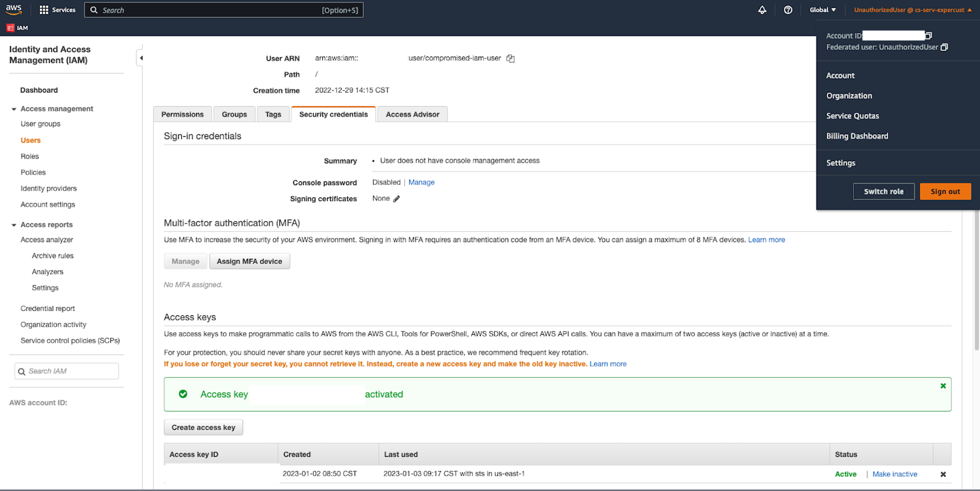Open the help question mark icon
980x491 pixels.
(x=788, y=10)
